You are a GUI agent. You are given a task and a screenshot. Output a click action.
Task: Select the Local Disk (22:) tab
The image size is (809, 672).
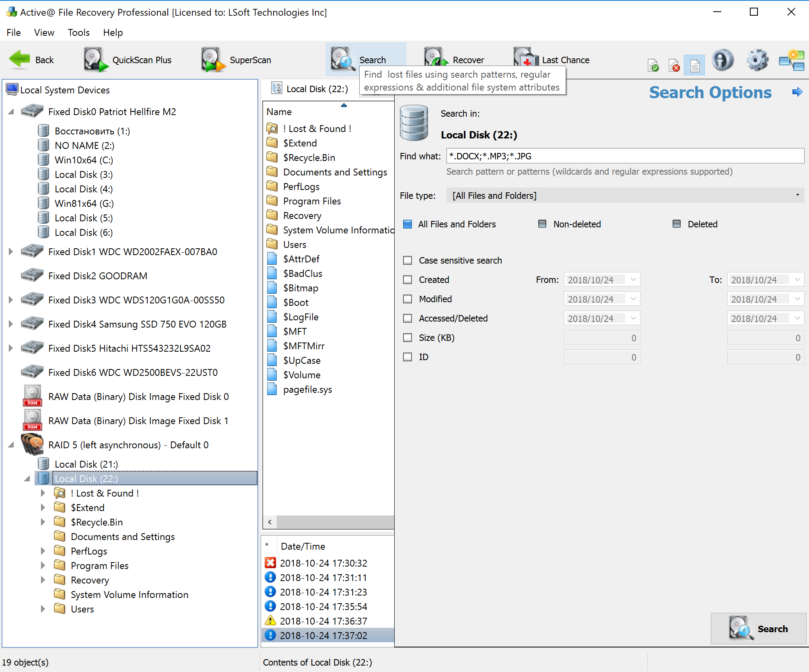click(x=310, y=89)
